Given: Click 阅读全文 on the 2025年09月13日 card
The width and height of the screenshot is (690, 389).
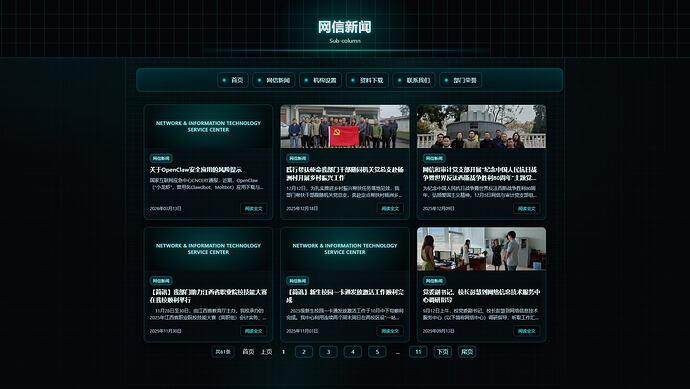Looking at the screenshot, I should pyautogui.click(x=526, y=331).
